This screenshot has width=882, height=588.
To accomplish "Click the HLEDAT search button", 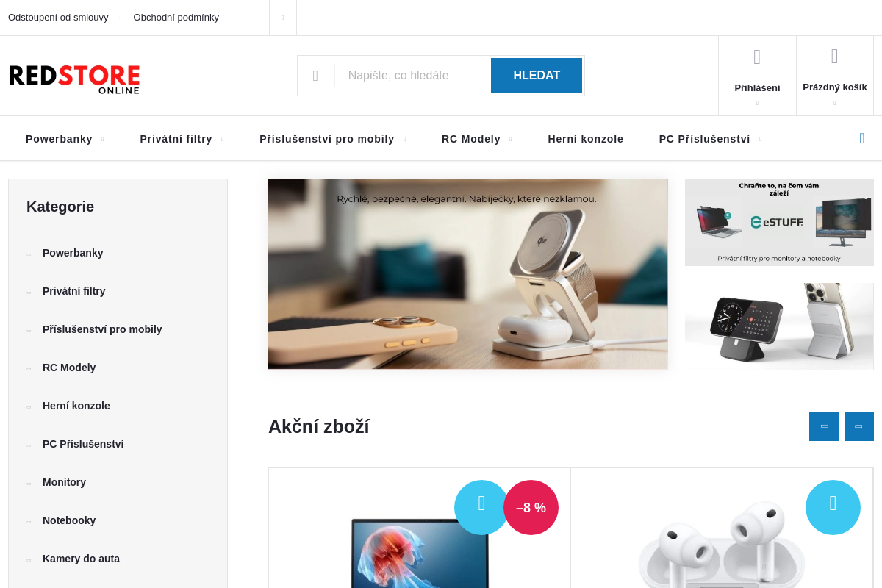I will [537, 76].
